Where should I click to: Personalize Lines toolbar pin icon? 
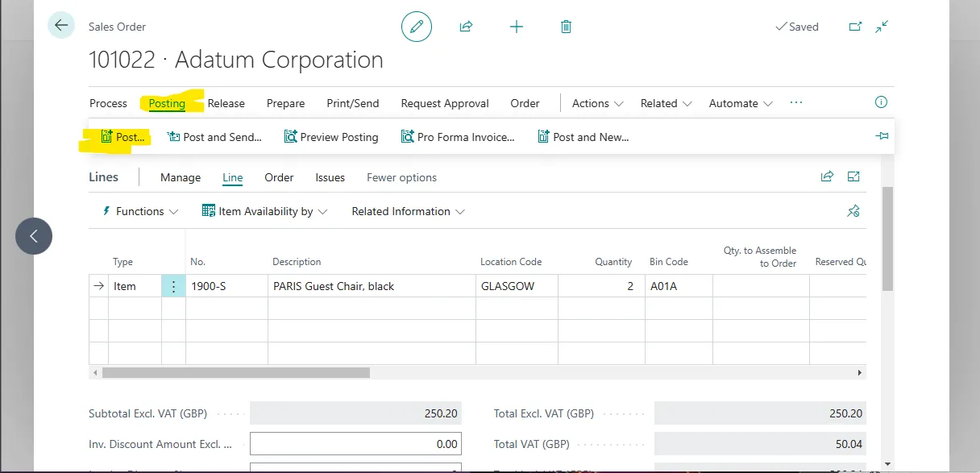point(853,211)
